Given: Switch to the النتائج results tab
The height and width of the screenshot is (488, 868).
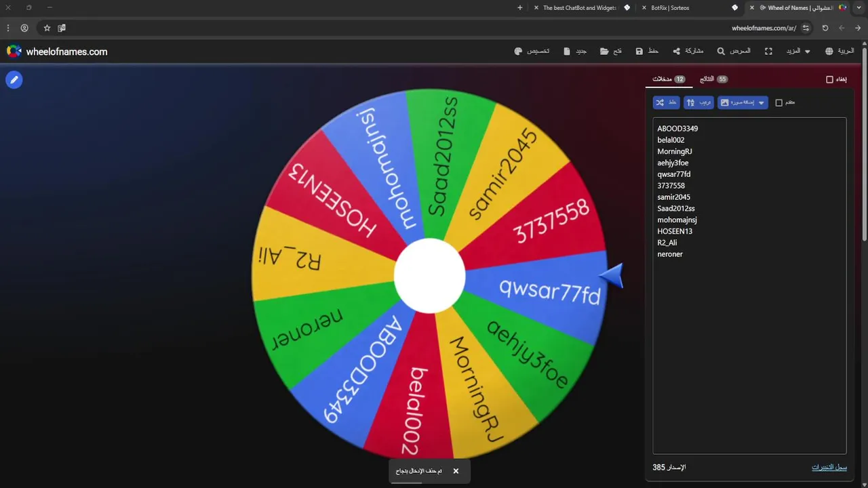Looking at the screenshot, I should pyautogui.click(x=713, y=79).
